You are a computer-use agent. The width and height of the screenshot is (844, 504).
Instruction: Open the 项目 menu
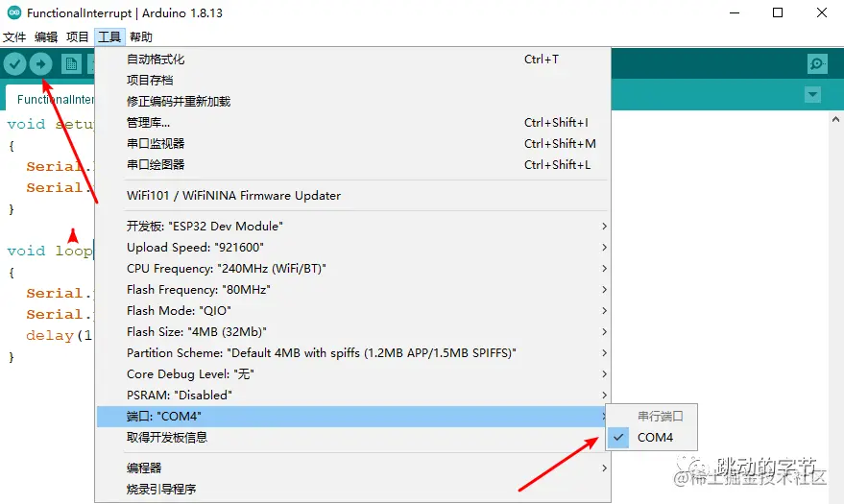[78, 36]
